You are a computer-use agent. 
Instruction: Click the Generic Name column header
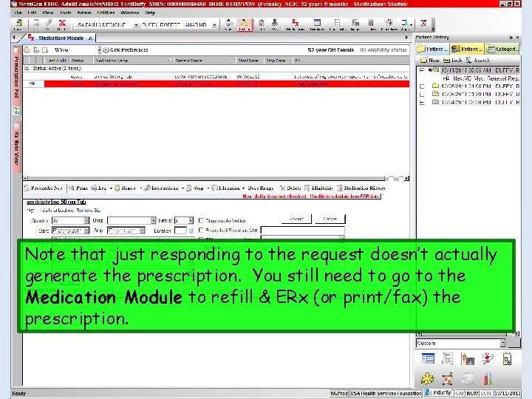[204, 61]
